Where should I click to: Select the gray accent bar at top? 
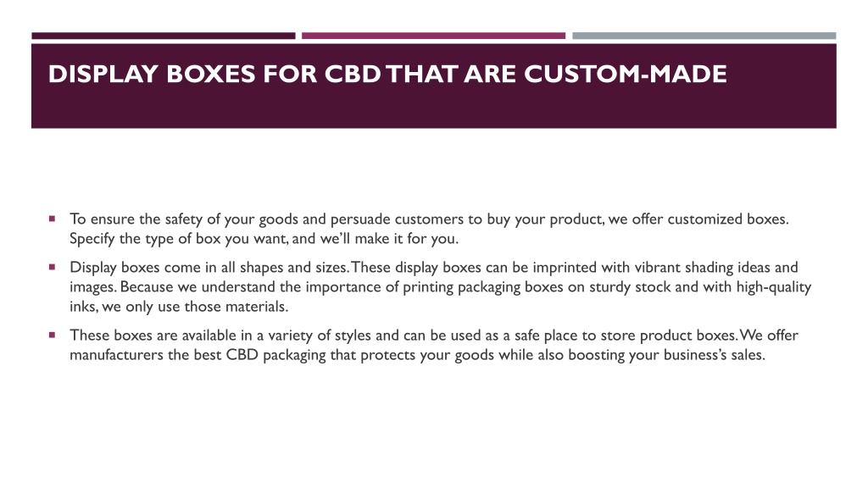pos(704,36)
